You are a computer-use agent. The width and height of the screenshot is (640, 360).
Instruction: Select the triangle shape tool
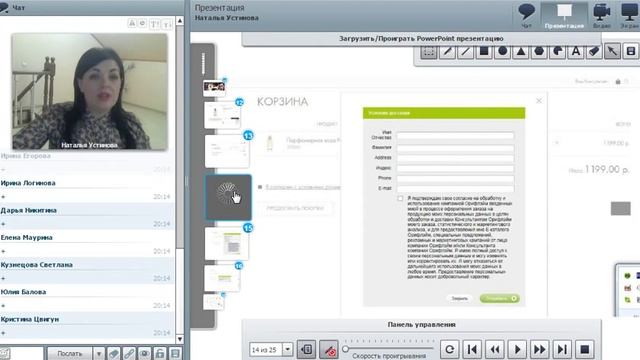click(x=521, y=52)
